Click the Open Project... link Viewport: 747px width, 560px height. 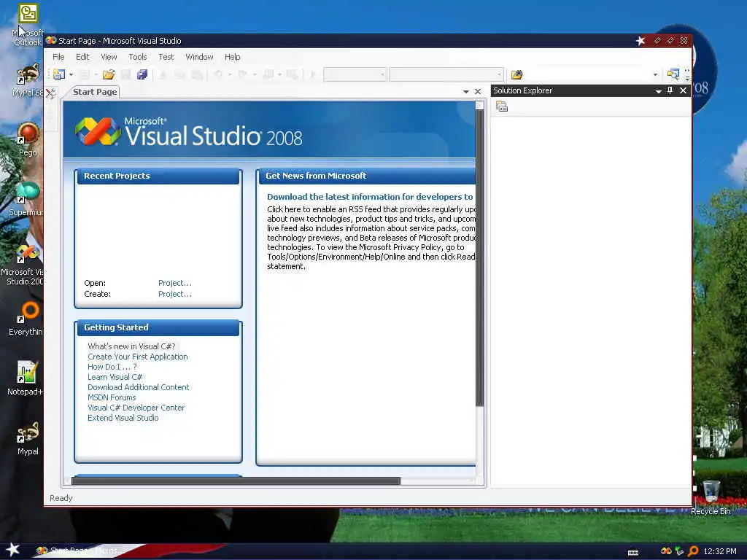pyautogui.click(x=175, y=283)
